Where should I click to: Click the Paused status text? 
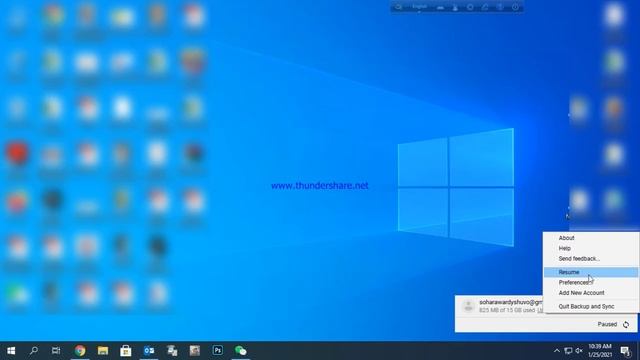pyautogui.click(x=607, y=324)
